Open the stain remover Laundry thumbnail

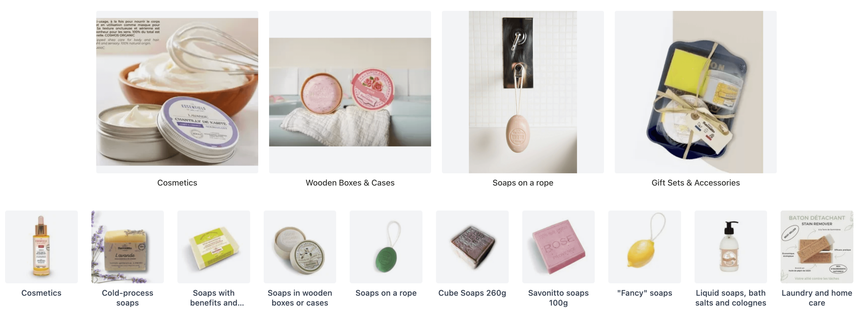(817, 247)
